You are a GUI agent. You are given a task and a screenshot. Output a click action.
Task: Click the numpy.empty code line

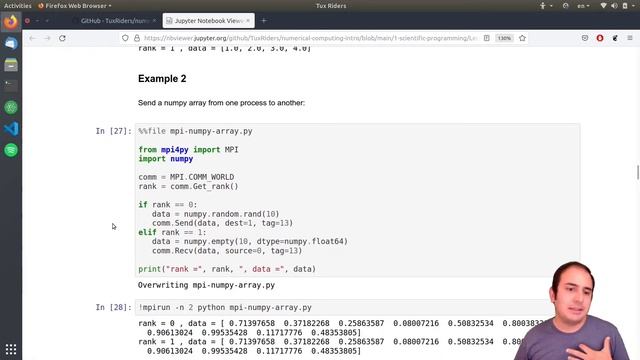pyautogui.click(x=250, y=242)
